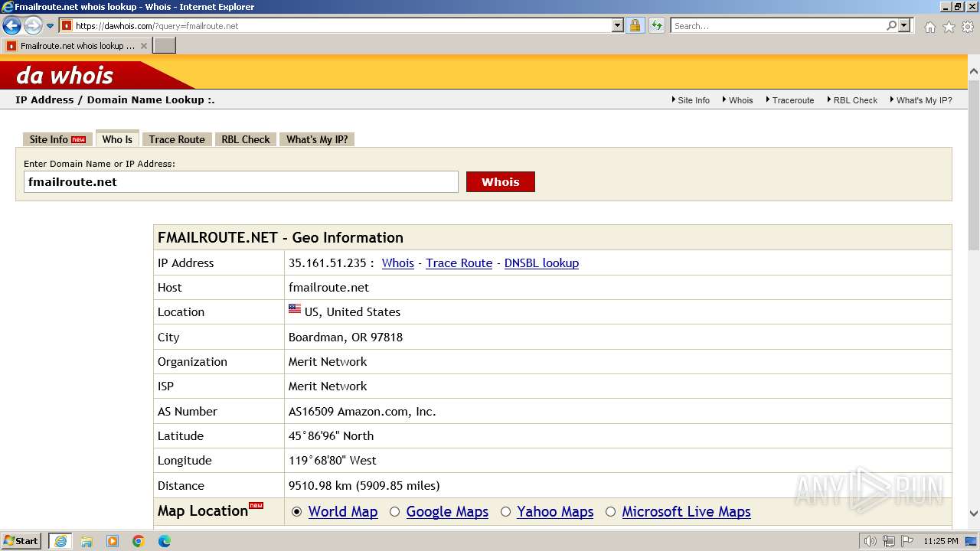
Task: Open the Tools gear icon
Action: pos(968,27)
